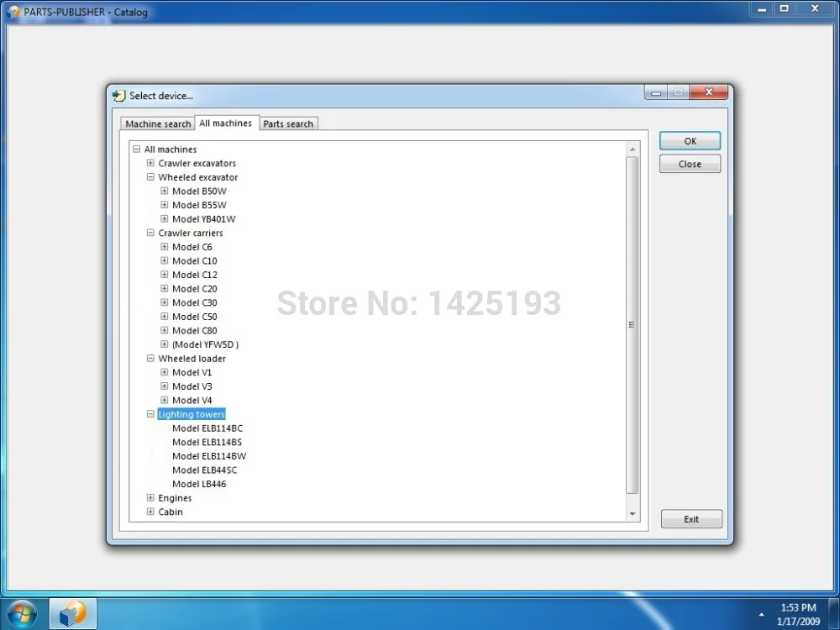
Task: Select Model C30 label
Action: coord(195,302)
